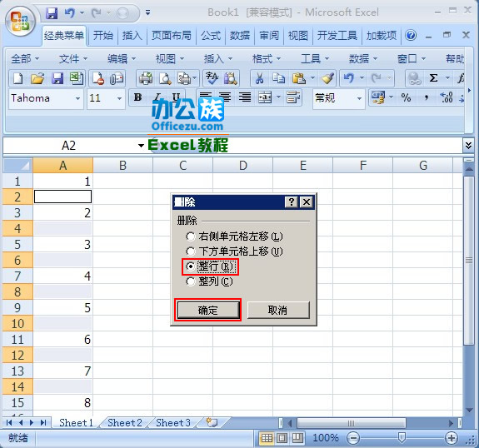Switch to Sheet2 worksheet tab
Image resolution: width=479 pixels, height=448 pixels.
(125, 423)
